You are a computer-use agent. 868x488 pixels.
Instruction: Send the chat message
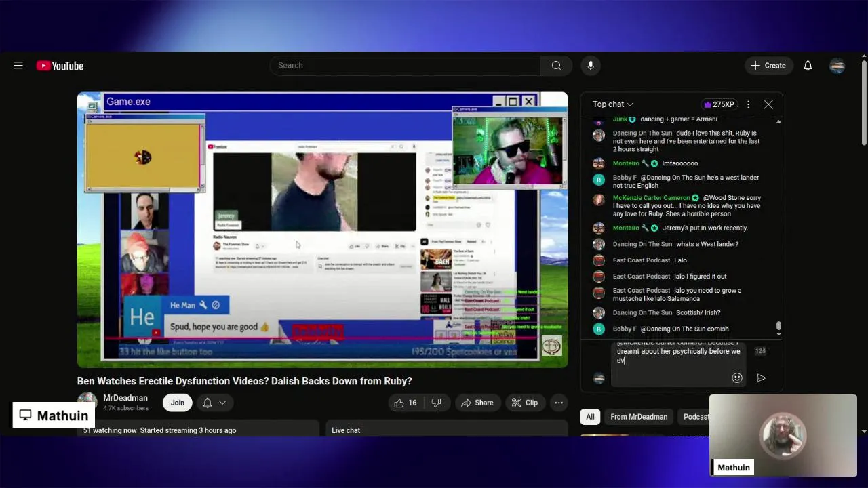[762, 378]
